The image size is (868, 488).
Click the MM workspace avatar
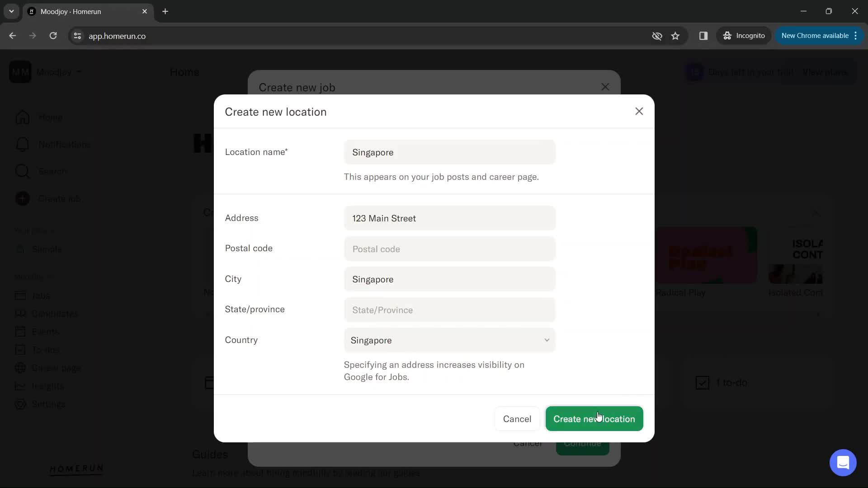tap(20, 72)
